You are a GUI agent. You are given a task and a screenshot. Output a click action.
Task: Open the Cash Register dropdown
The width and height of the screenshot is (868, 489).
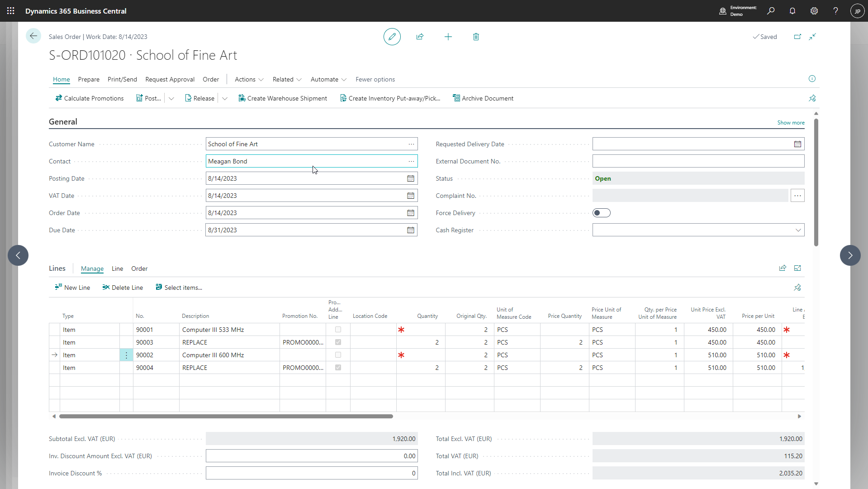[798, 230]
